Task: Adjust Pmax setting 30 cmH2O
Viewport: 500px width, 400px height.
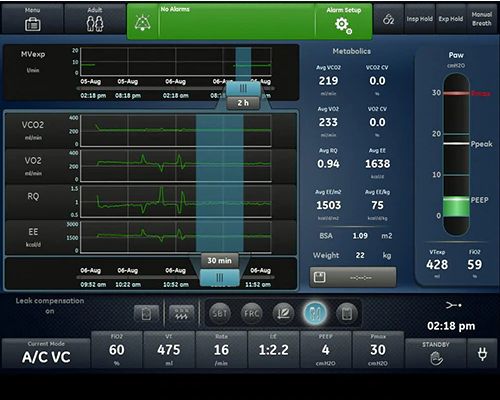Action: click(x=378, y=350)
